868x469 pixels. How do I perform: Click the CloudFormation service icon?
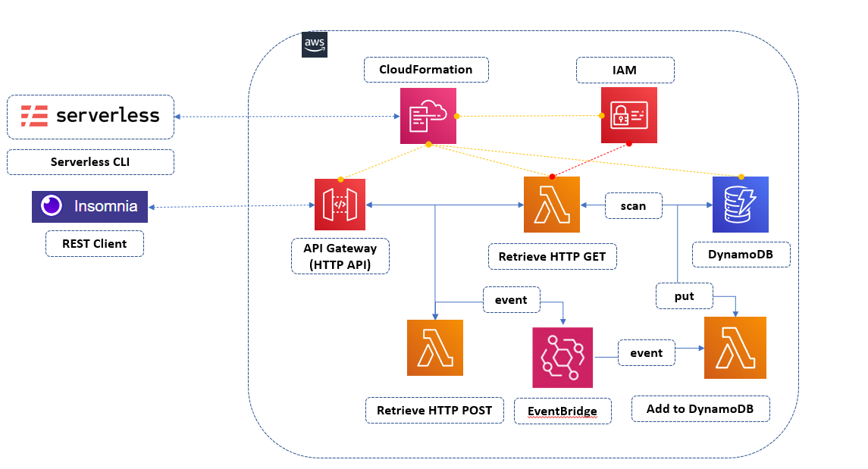click(x=428, y=117)
